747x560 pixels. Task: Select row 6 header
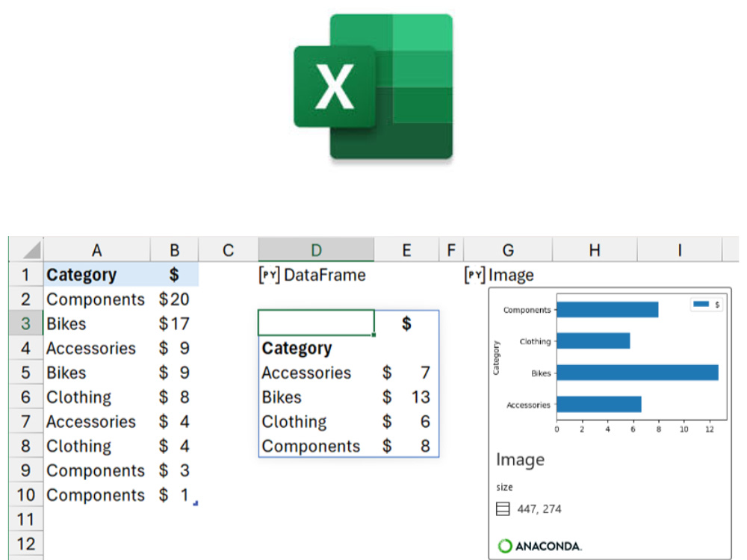(x=25, y=397)
